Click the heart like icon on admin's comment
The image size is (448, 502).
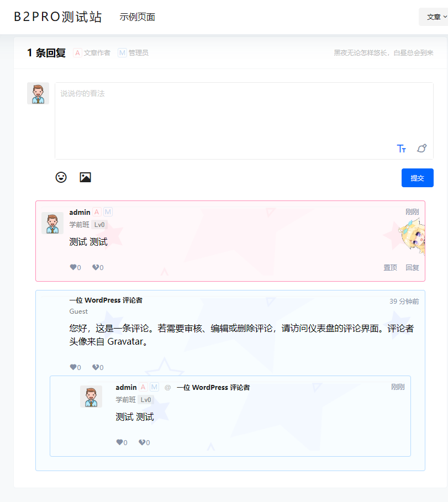[x=73, y=267]
